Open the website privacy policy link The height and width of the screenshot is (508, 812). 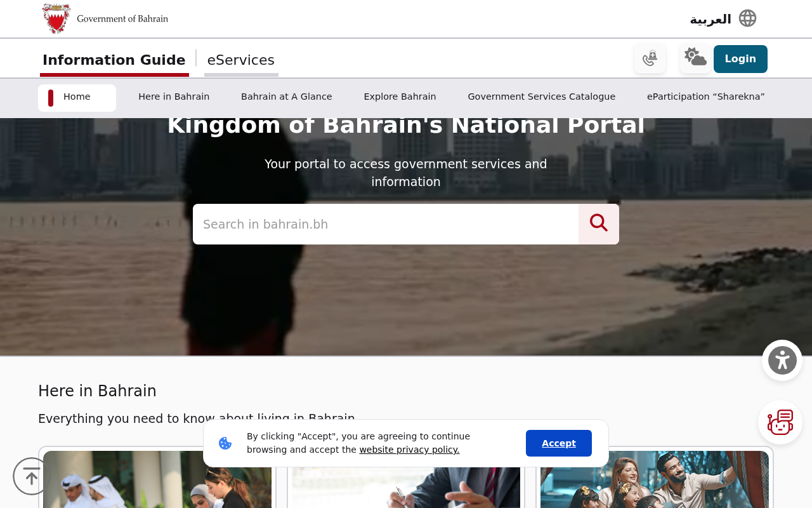pos(409,450)
